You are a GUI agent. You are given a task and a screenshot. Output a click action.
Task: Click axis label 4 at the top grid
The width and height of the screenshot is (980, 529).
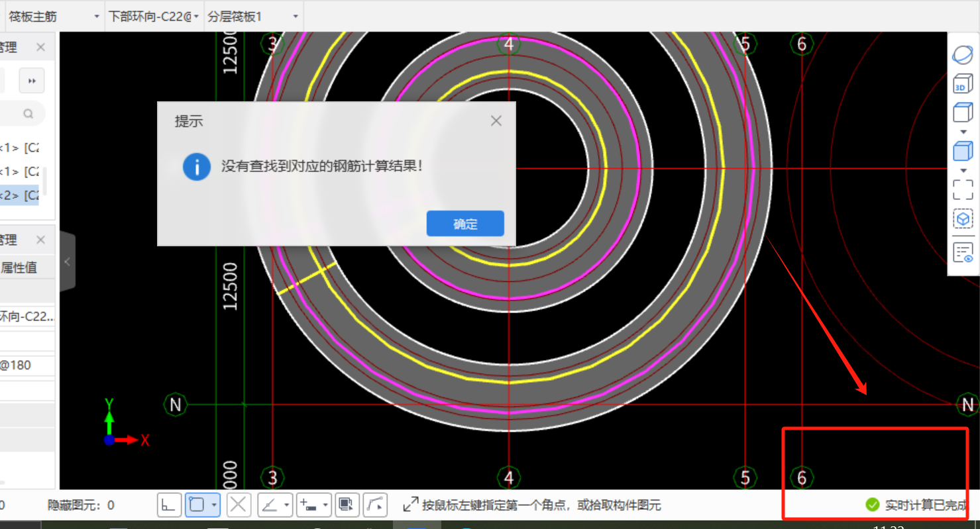coord(508,44)
